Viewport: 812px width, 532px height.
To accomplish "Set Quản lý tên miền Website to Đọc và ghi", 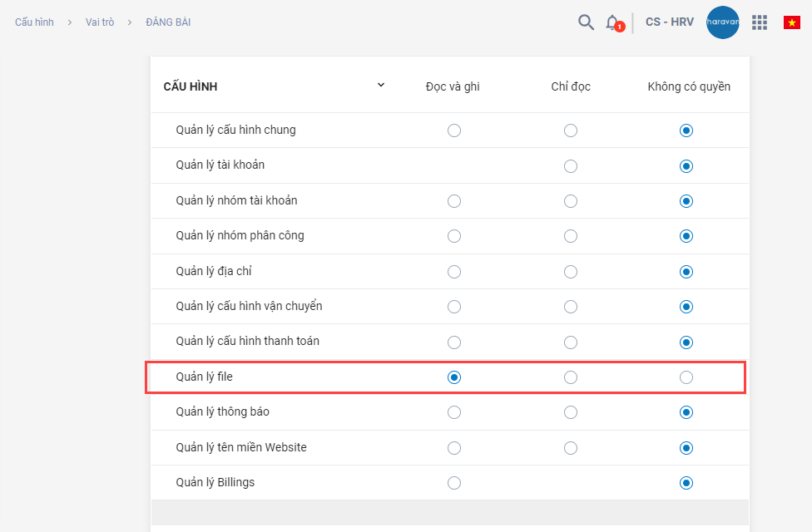I will point(454,448).
